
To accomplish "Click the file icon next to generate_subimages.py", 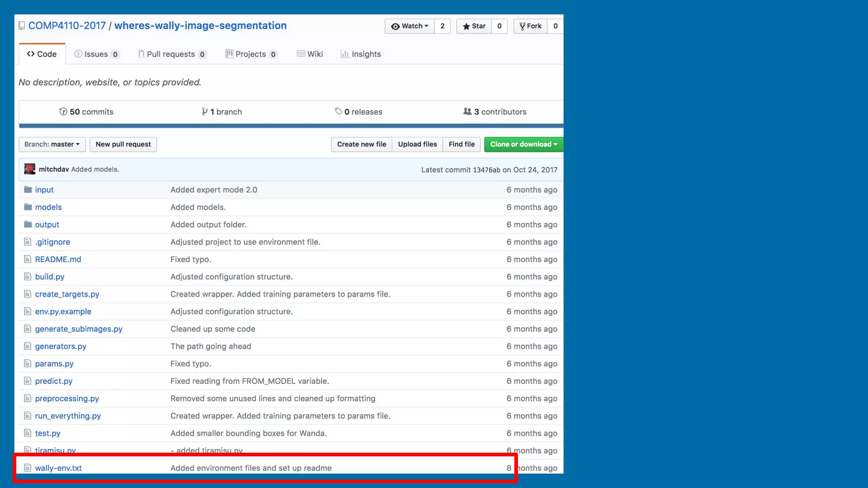I will point(28,328).
